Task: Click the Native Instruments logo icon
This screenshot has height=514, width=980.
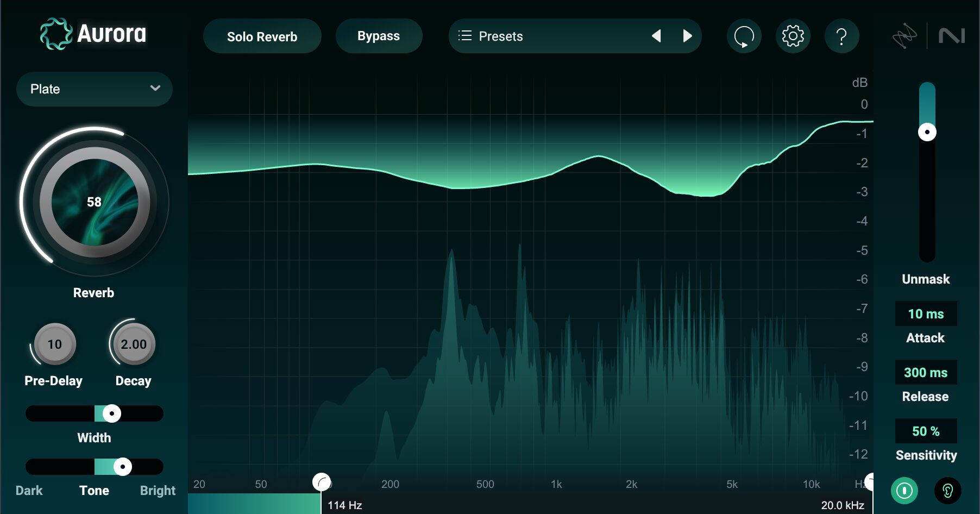Action: click(x=952, y=36)
